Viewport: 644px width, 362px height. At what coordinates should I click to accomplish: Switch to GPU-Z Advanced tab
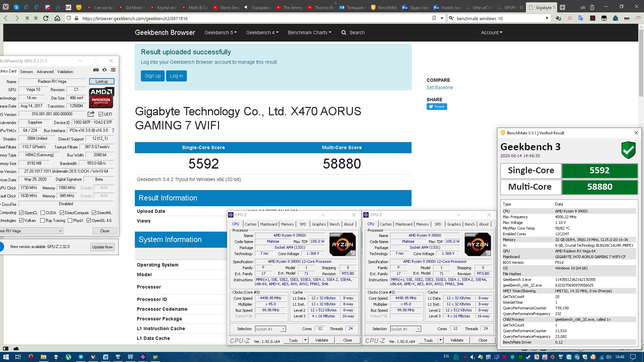(45, 71)
